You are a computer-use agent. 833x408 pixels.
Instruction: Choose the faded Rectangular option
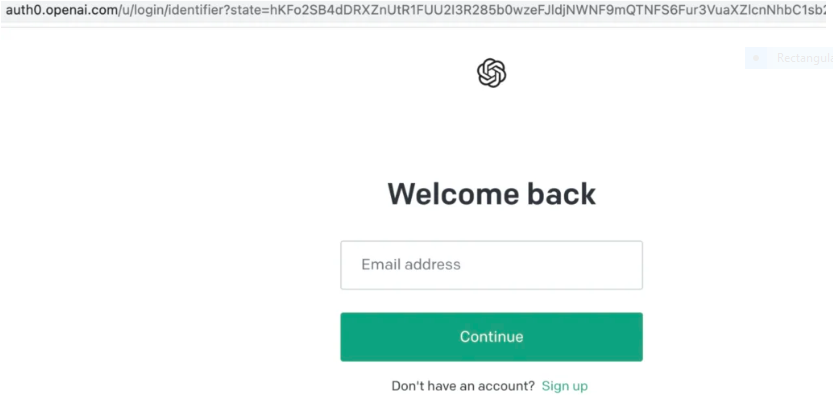tap(803, 58)
